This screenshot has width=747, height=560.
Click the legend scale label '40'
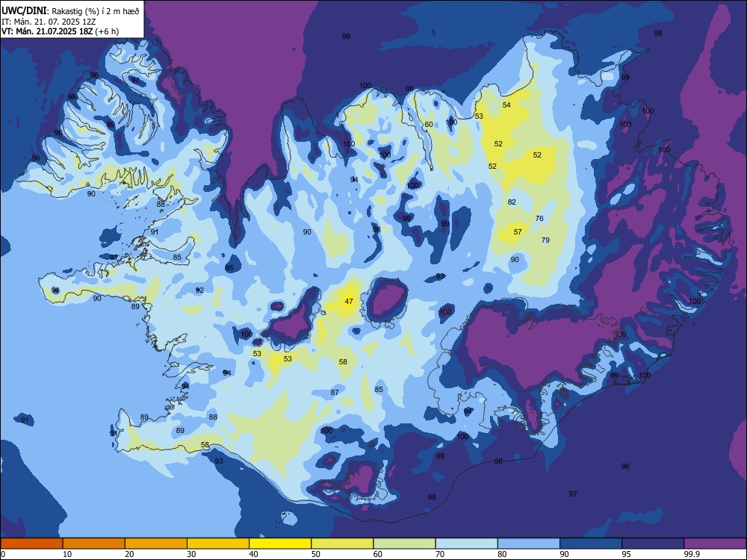[x=253, y=554]
